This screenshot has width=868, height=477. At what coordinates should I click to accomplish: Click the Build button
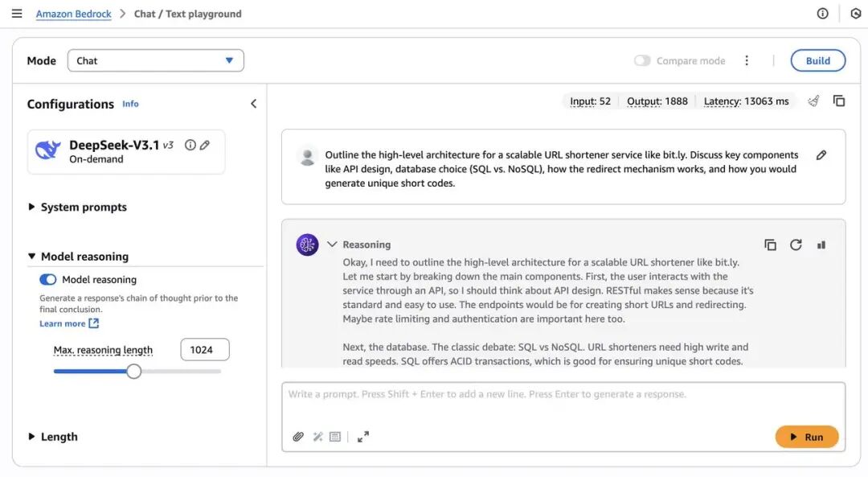coord(817,60)
